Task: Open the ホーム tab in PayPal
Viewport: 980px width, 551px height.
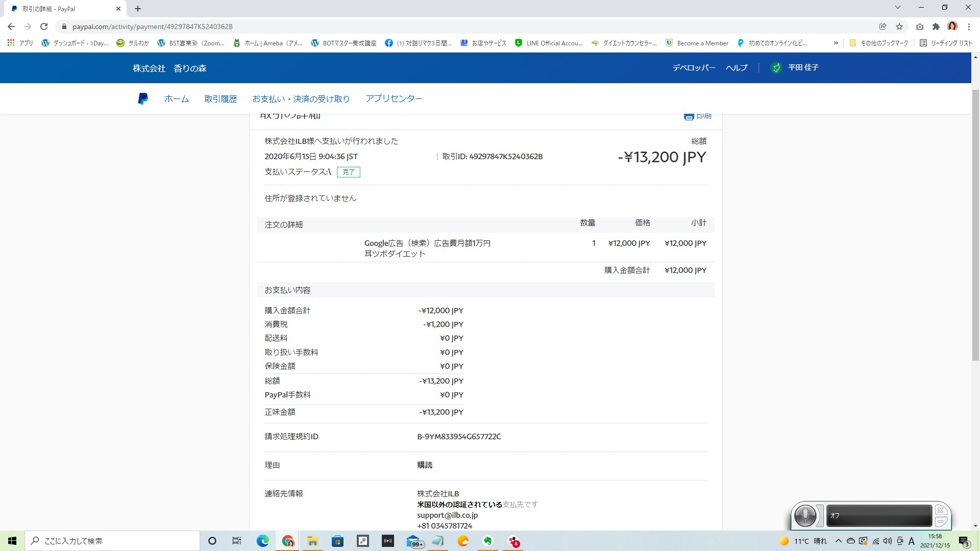Action: tap(177, 98)
